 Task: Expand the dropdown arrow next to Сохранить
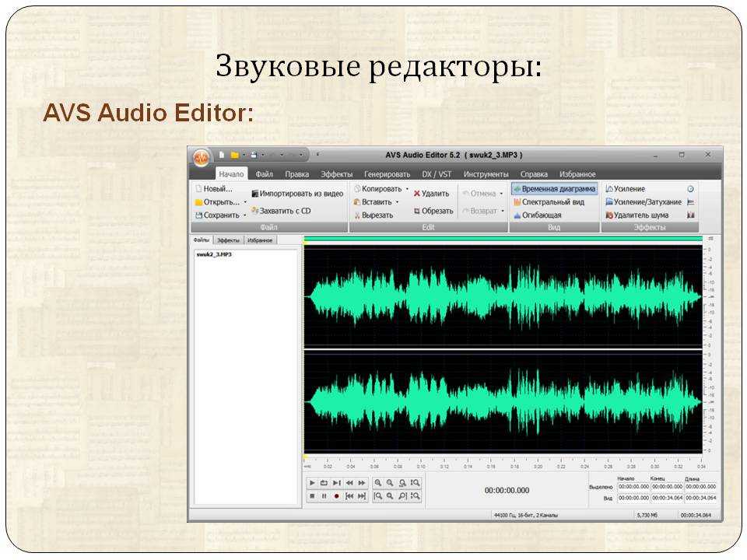click(245, 215)
